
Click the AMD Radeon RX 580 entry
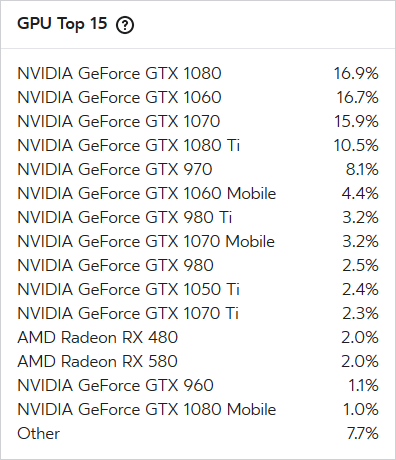coord(198,361)
